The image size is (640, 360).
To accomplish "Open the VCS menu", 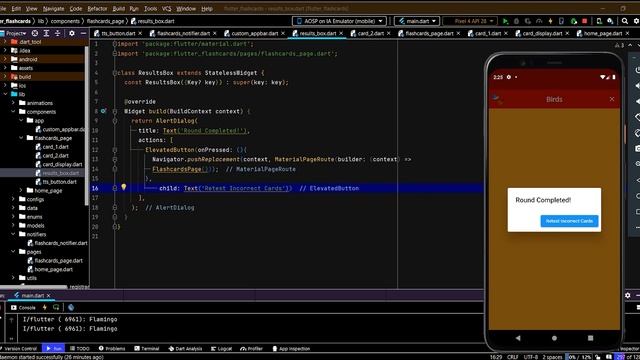I will (167, 9).
